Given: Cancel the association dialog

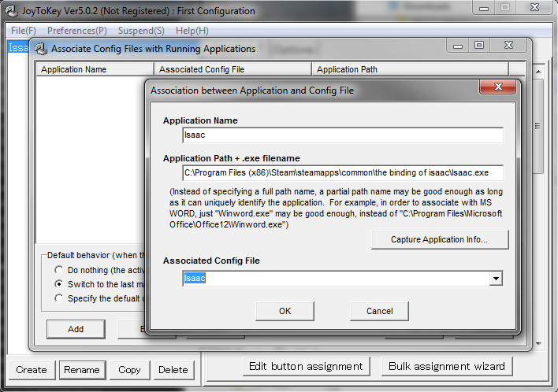Looking at the screenshot, I should 379,312.
